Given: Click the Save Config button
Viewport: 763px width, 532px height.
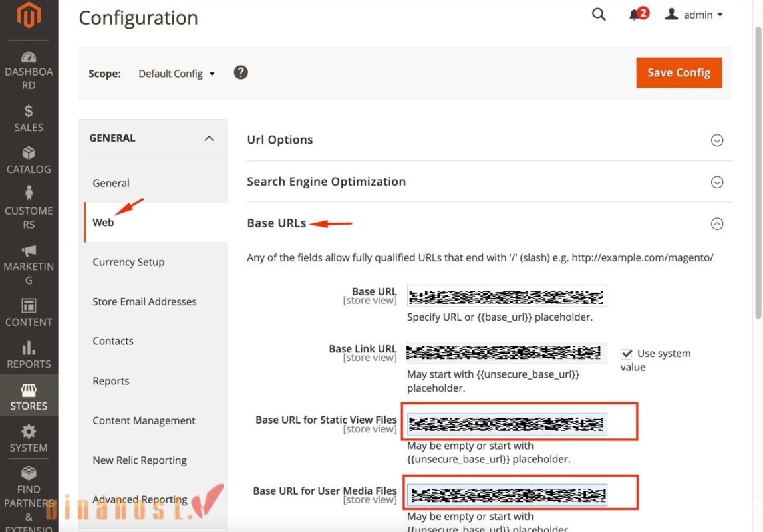Looking at the screenshot, I should [x=679, y=72].
